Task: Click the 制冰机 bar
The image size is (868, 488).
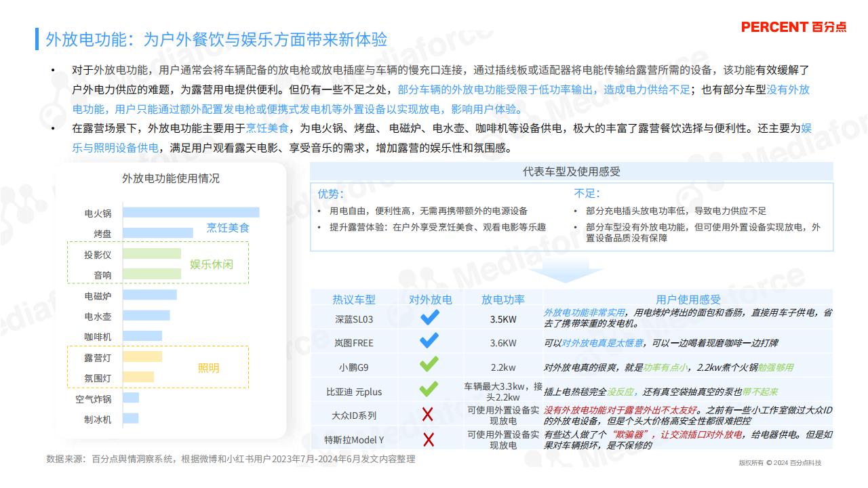Action: tap(130, 418)
